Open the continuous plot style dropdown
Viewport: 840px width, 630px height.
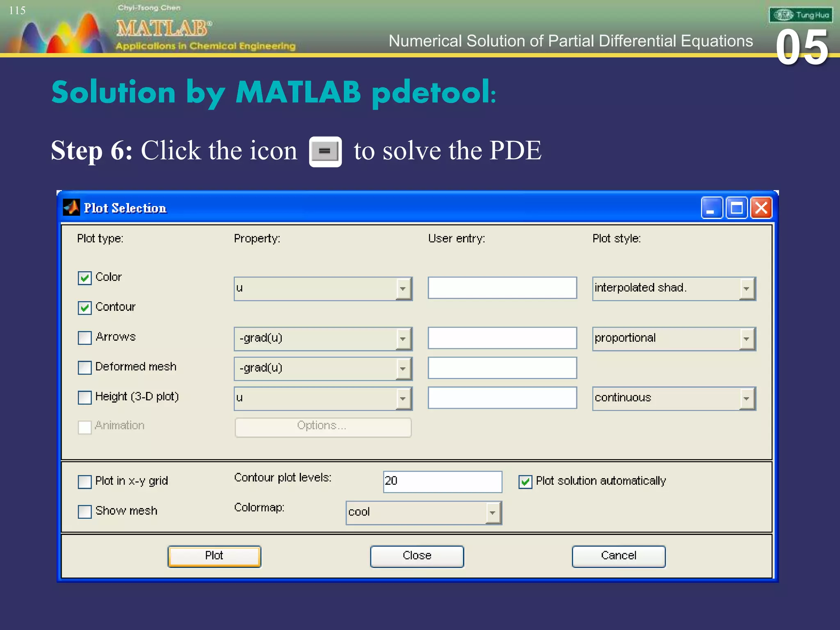click(x=674, y=399)
